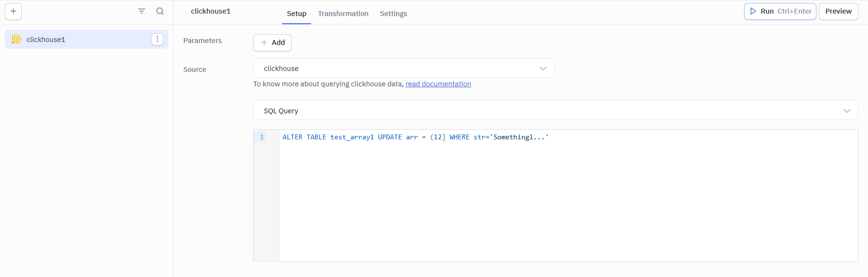The image size is (868, 277).
Task: Click the clickhouse1 query name in header
Action: pos(211,11)
